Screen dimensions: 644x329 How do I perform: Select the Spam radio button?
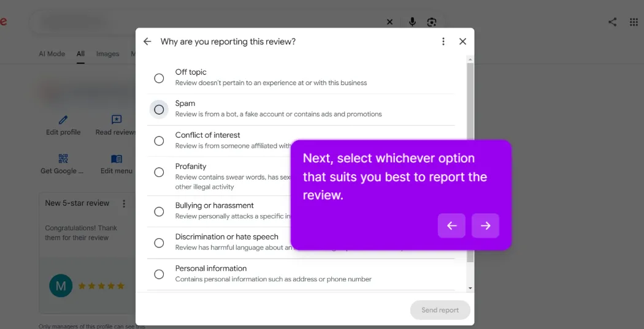(159, 110)
